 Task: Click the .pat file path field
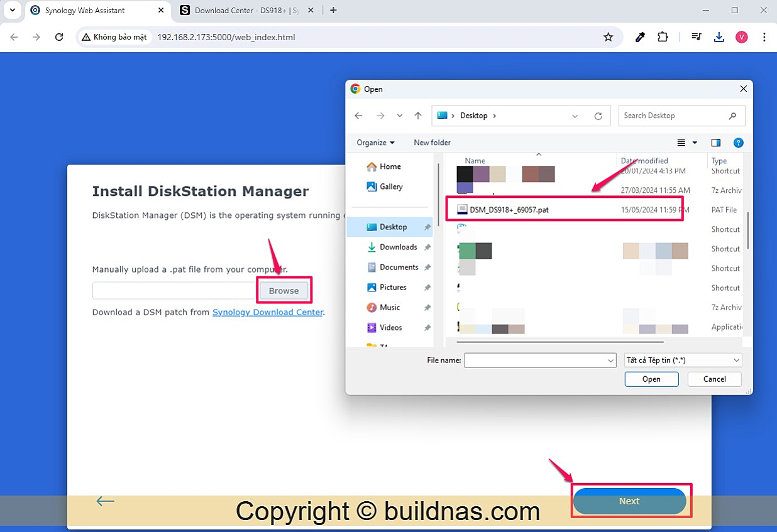(x=175, y=291)
